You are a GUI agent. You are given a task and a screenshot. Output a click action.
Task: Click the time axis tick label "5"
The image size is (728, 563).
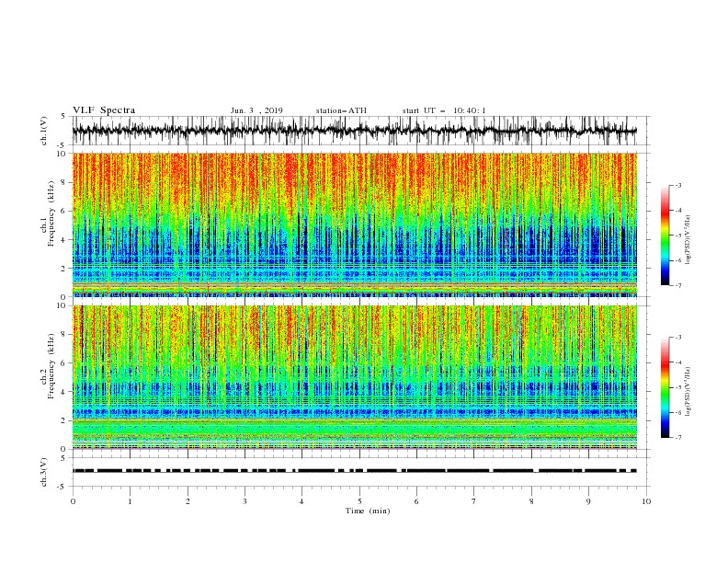[359, 501]
